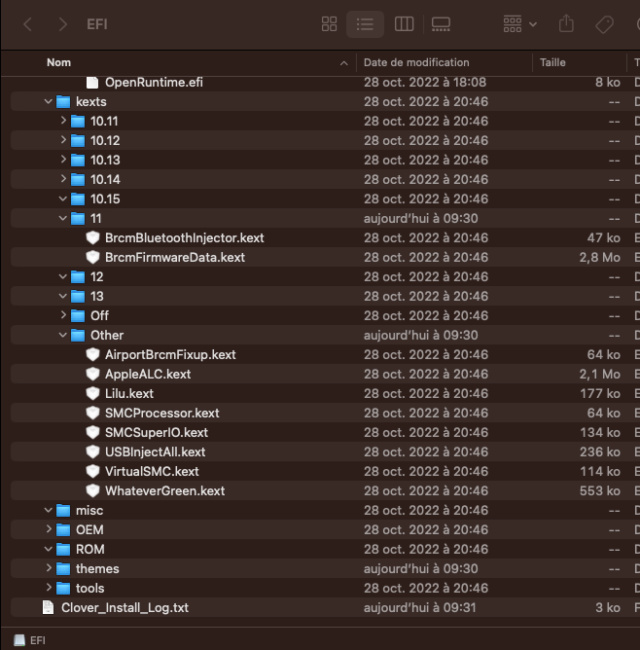Open the Share menu

coord(566,23)
